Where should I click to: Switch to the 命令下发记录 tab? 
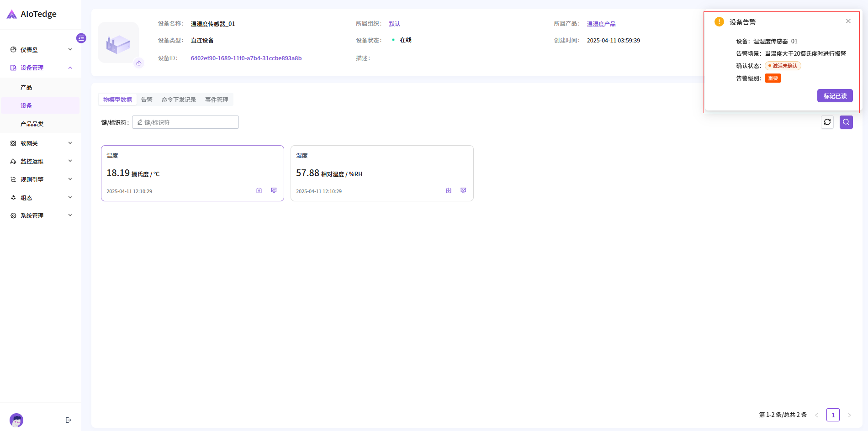tap(179, 100)
